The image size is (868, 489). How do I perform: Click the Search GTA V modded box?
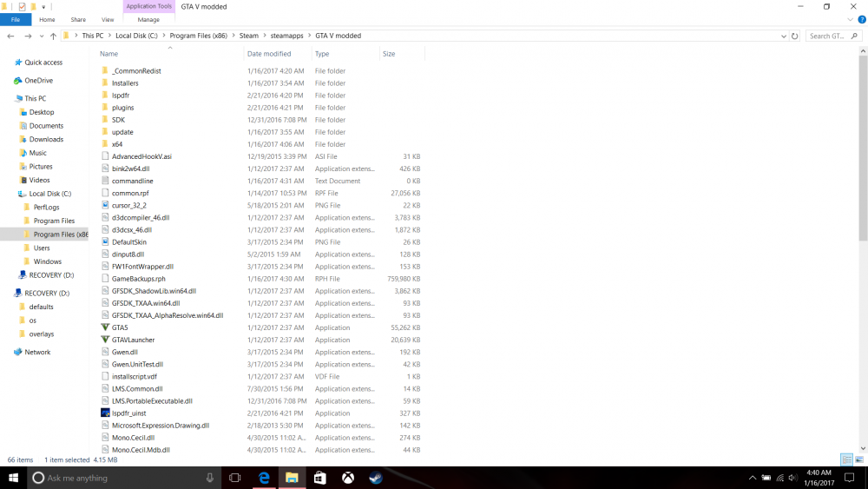tap(832, 36)
